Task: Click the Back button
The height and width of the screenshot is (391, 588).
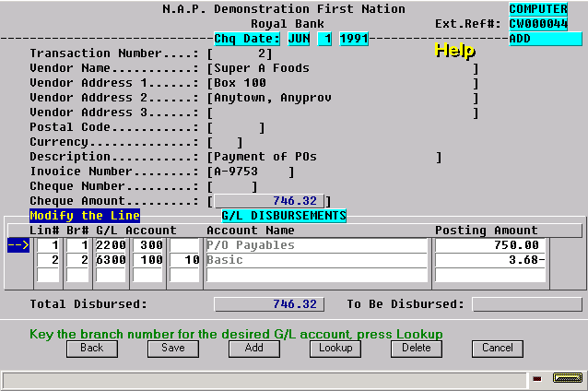Action: tap(92, 349)
